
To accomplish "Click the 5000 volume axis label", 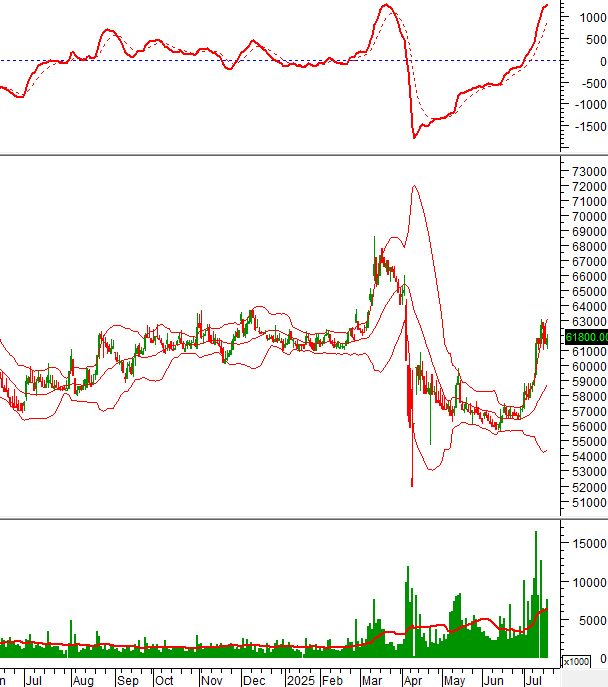I will [x=593, y=621].
